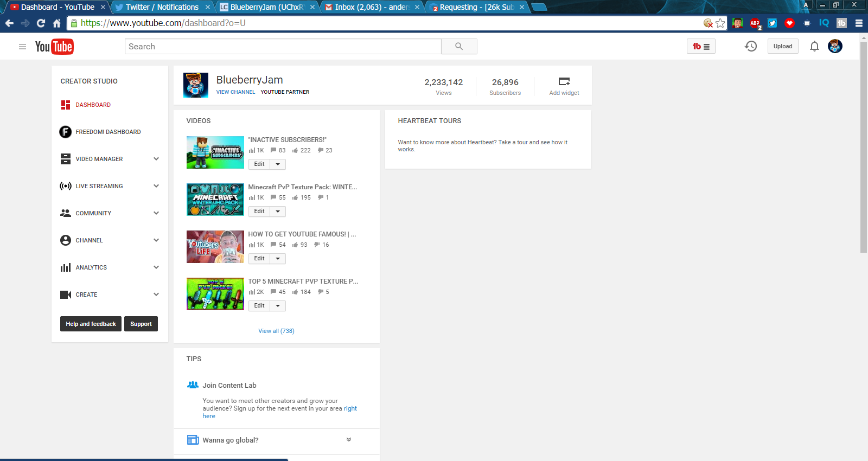Click the Upload button
Screen dimensions: 868x461
pos(783,47)
